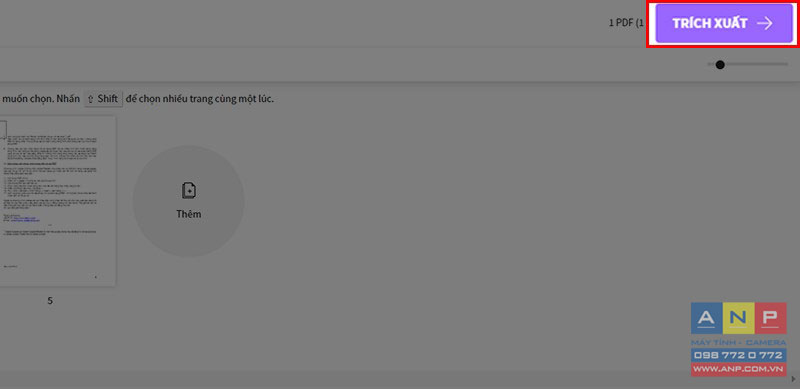Click the add-document icon above Thêm
The image size is (800, 389).
click(x=189, y=190)
